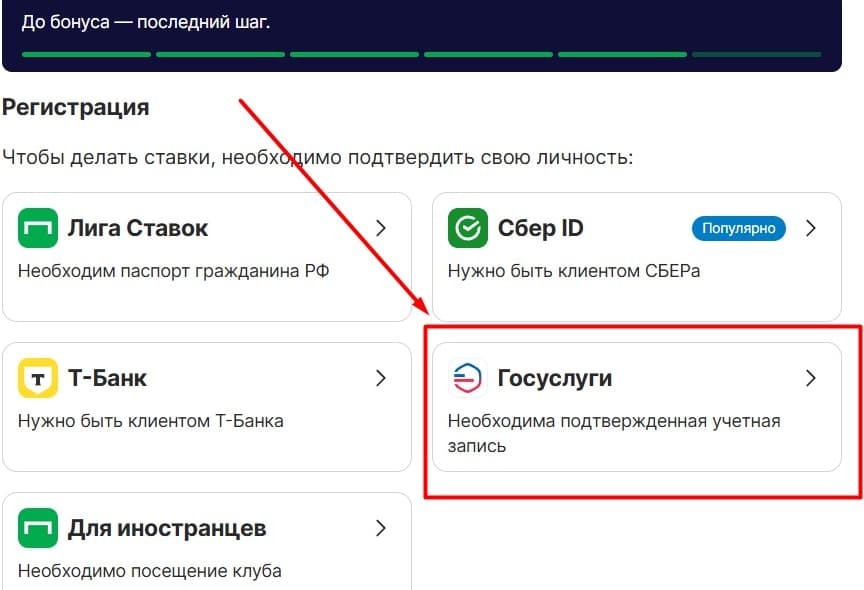
Task: Open the Т-Банк chevron arrow
Action: [380, 378]
